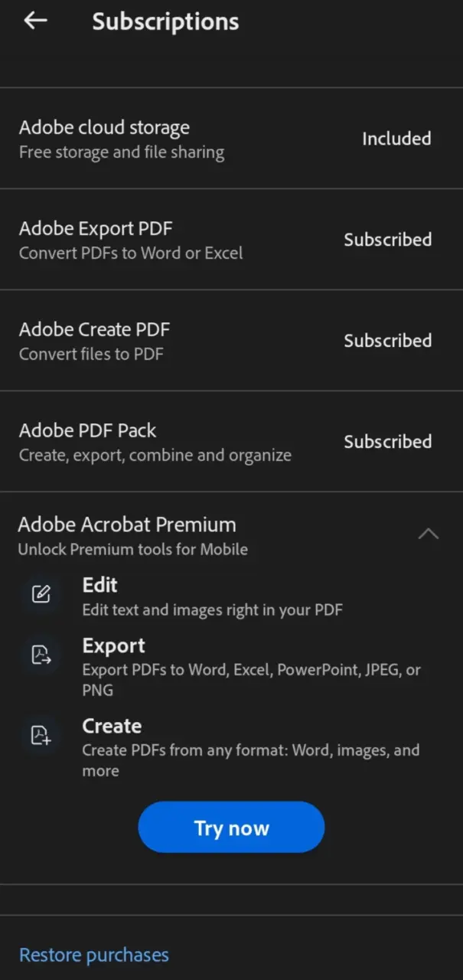The height and width of the screenshot is (980, 463).
Task: Collapse the Adobe Acrobat Premium section
Action: pos(429,534)
